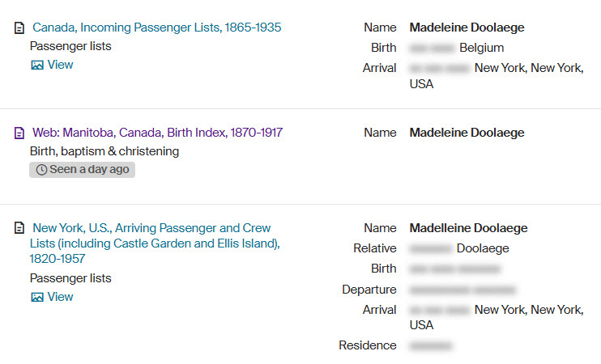Open Canada, Incoming Passenger Lists, 1865-1935 link
The width and height of the screenshot is (601, 364).
(x=157, y=28)
